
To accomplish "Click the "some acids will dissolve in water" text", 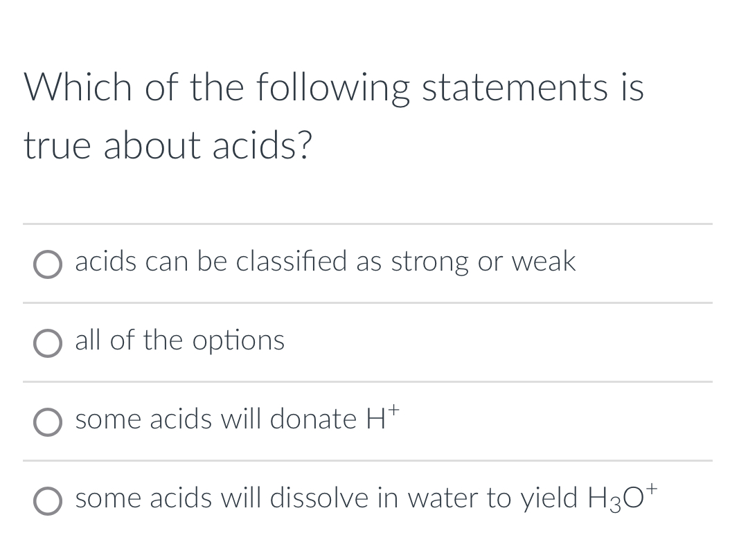I will point(326,498).
